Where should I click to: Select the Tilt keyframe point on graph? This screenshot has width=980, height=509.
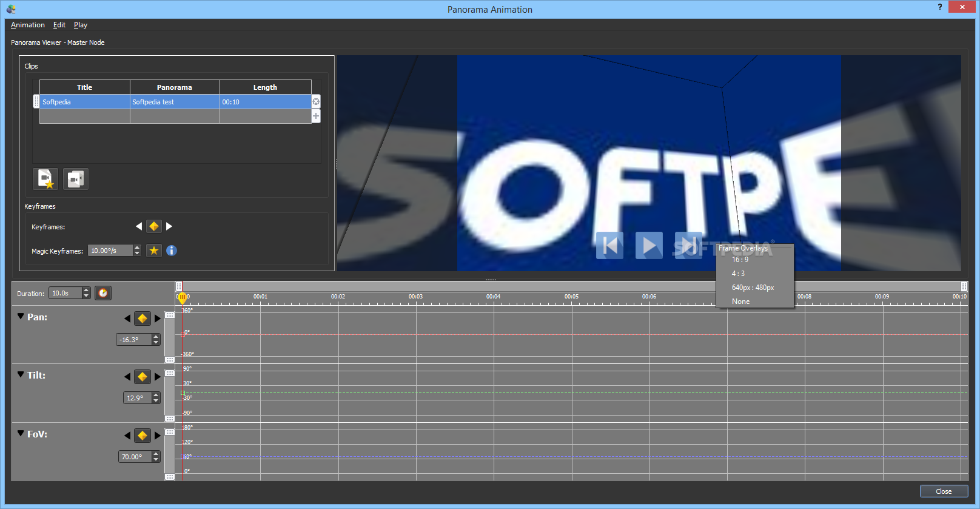[183, 393]
